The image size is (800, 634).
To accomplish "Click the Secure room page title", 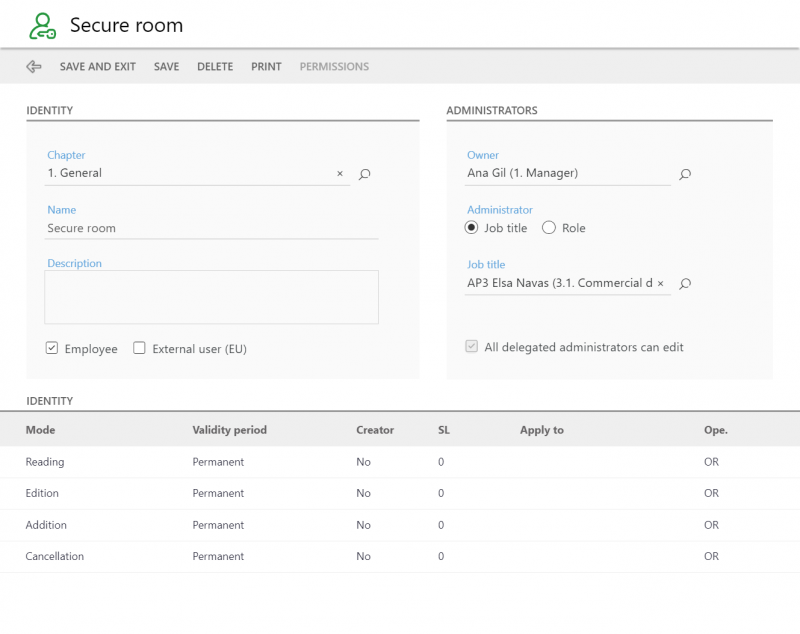I will [x=127, y=26].
